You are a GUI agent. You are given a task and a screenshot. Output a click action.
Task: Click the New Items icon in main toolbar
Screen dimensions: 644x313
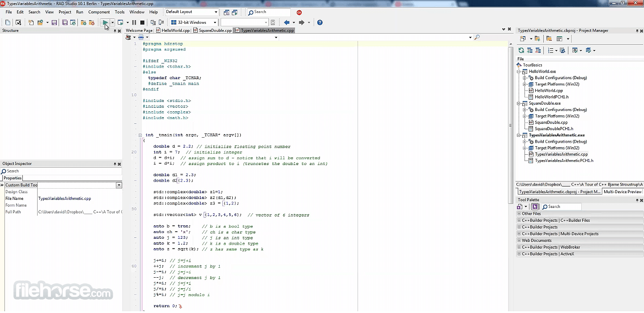31,22
